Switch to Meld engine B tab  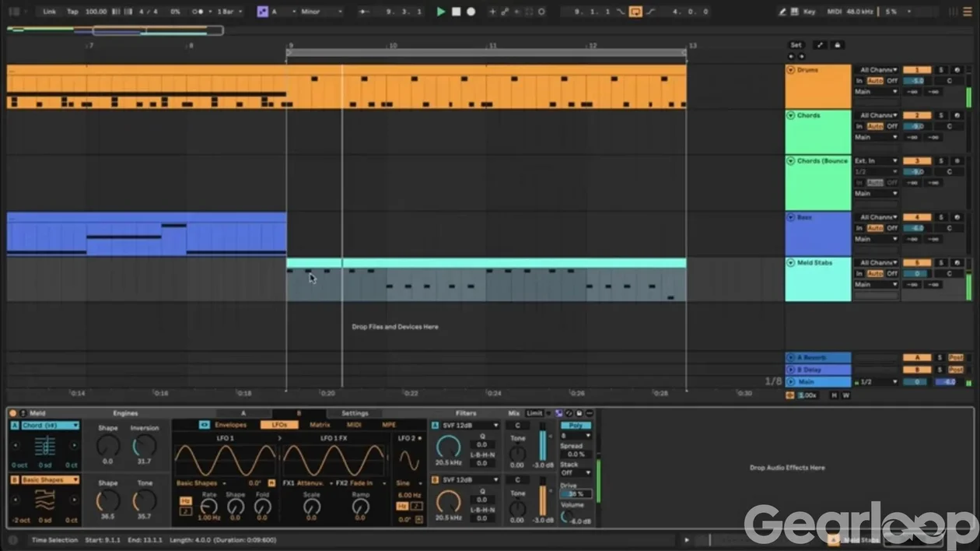point(299,413)
